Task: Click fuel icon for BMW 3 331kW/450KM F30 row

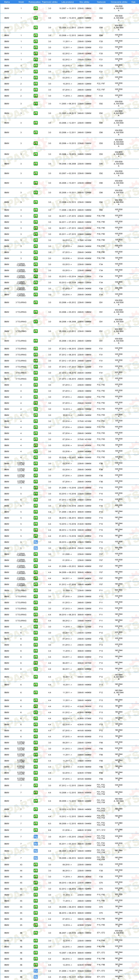Action: (35, 258)
